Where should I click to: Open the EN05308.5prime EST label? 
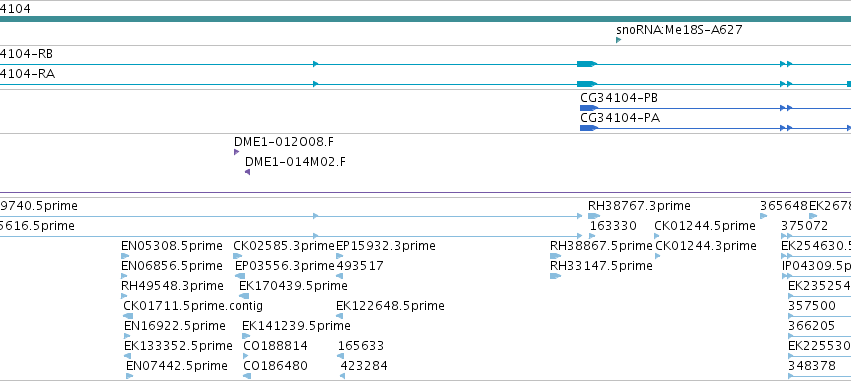[172, 246]
